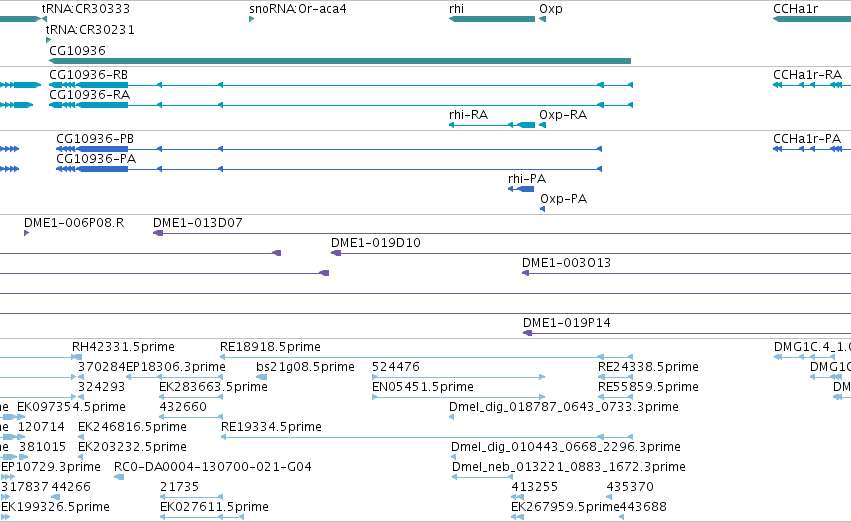Image resolution: width=851 pixels, height=522 pixels.
Task: Select the DME1-013D07 clone
Action: 502,233
